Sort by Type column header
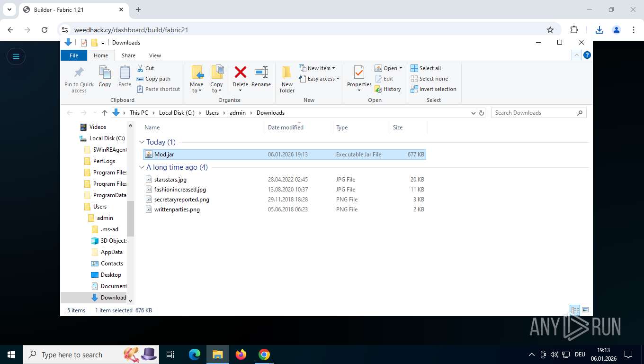Viewport: 644px width, 364px height. [x=361, y=127]
